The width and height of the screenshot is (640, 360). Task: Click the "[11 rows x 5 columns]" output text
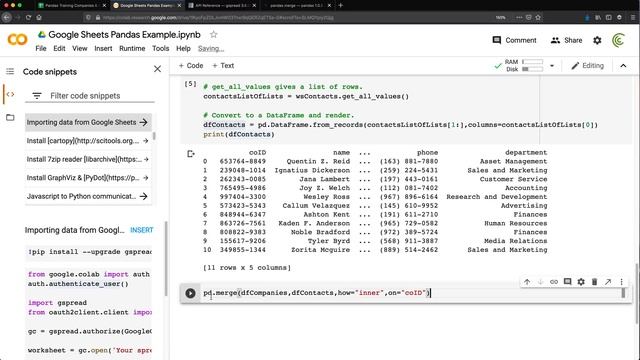pyautogui.click(x=247, y=268)
